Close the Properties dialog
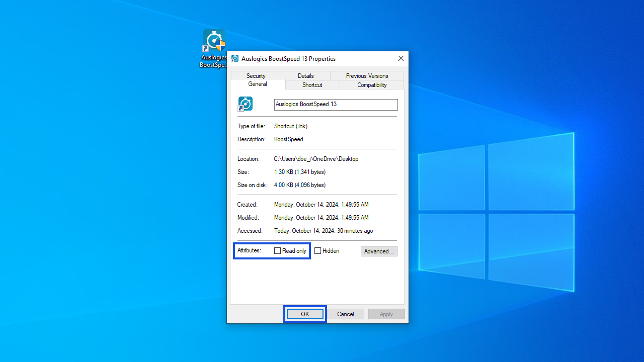Image resolution: width=644 pixels, height=362 pixels. [x=401, y=59]
